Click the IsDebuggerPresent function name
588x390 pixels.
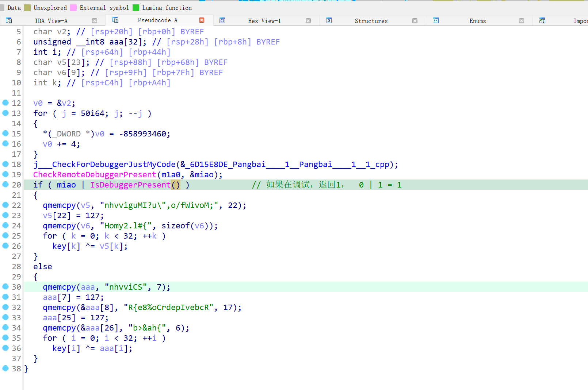coord(130,185)
